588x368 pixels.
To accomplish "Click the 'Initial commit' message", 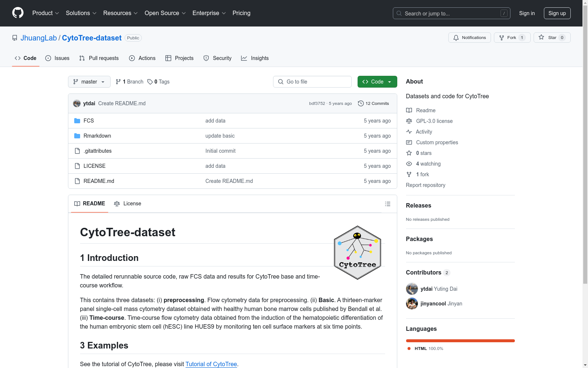I will pyautogui.click(x=220, y=151).
